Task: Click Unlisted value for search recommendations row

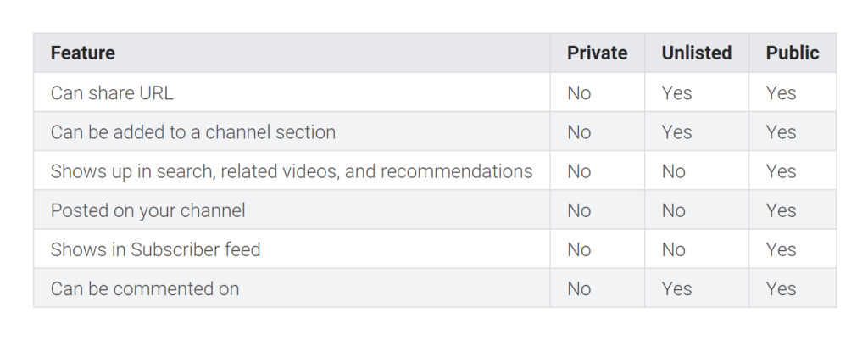Action: (674, 171)
